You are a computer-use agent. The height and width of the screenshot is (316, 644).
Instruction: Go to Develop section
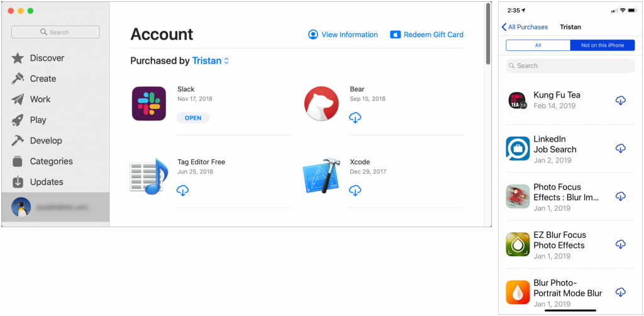(46, 140)
